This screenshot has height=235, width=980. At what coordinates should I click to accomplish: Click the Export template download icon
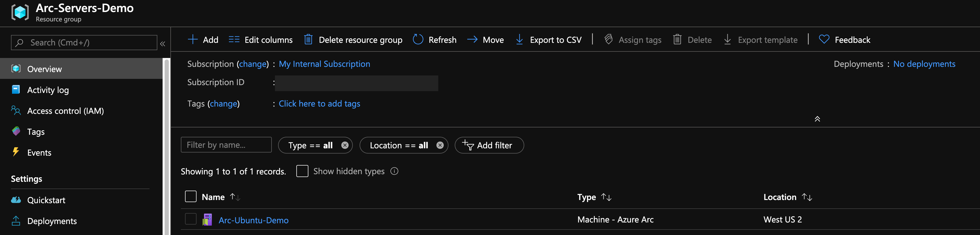[727, 39]
